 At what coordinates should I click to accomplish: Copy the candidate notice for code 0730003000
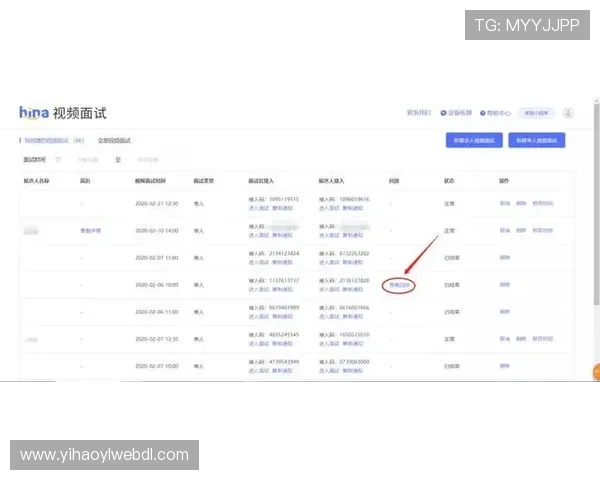(x=352, y=371)
